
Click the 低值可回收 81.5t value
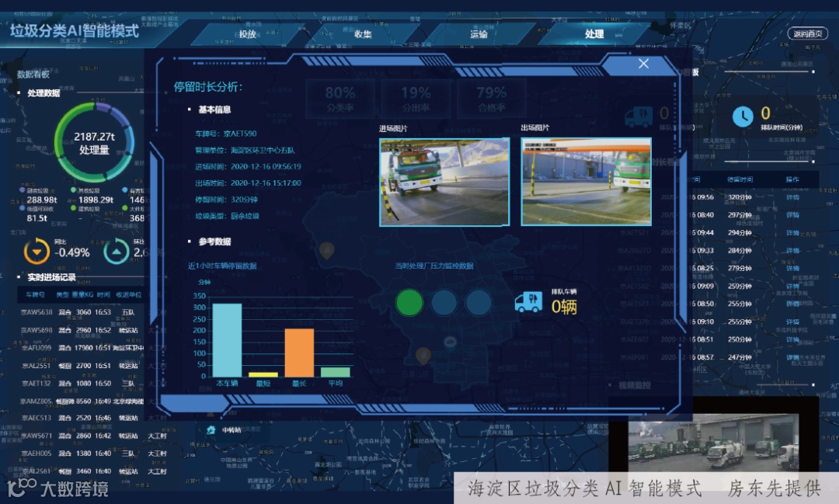[37, 218]
